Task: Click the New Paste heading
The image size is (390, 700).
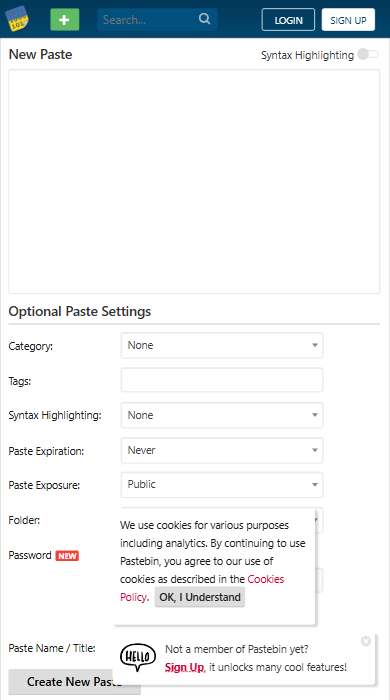Action: tap(41, 54)
